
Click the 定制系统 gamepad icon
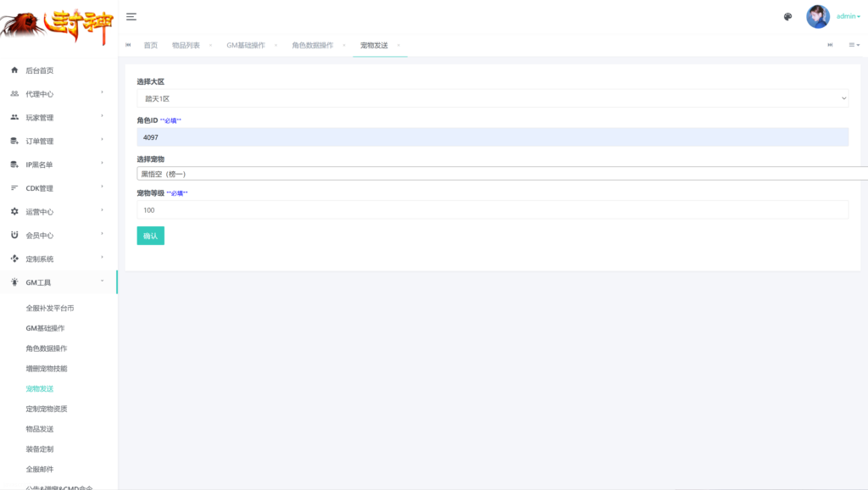[x=14, y=259]
